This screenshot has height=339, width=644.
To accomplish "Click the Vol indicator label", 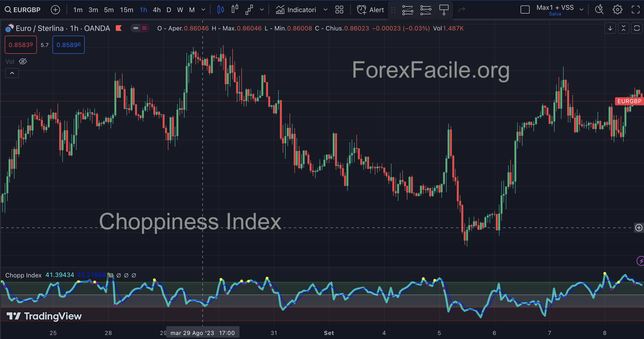I will 10,62.
